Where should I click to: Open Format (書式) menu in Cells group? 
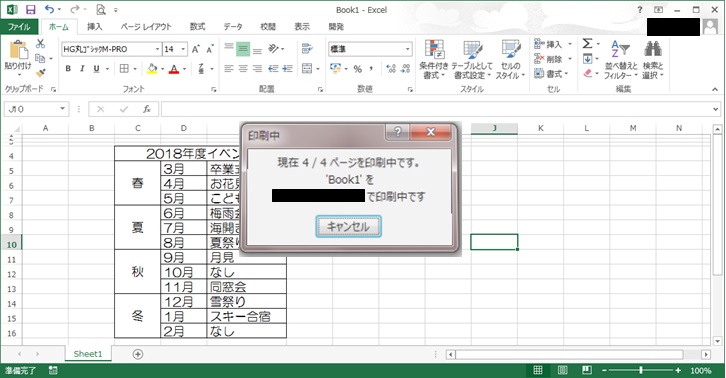551,73
